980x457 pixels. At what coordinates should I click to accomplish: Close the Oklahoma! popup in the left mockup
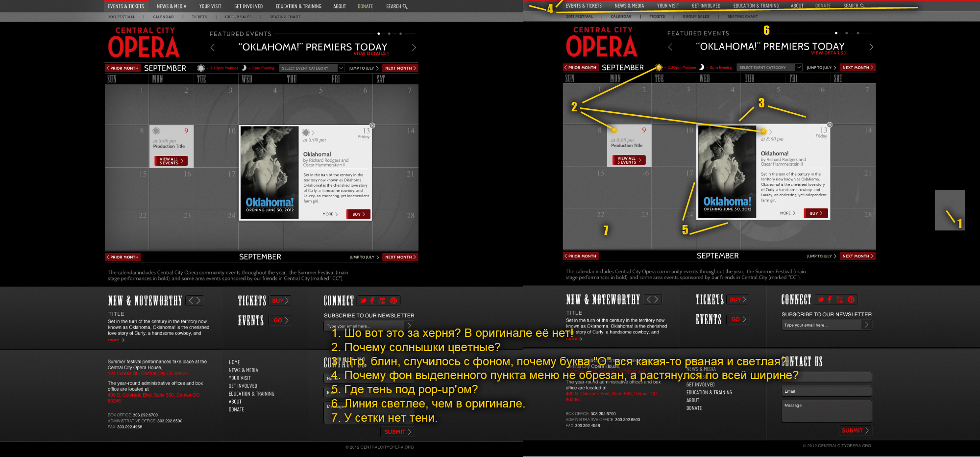pyautogui.click(x=372, y=126)
